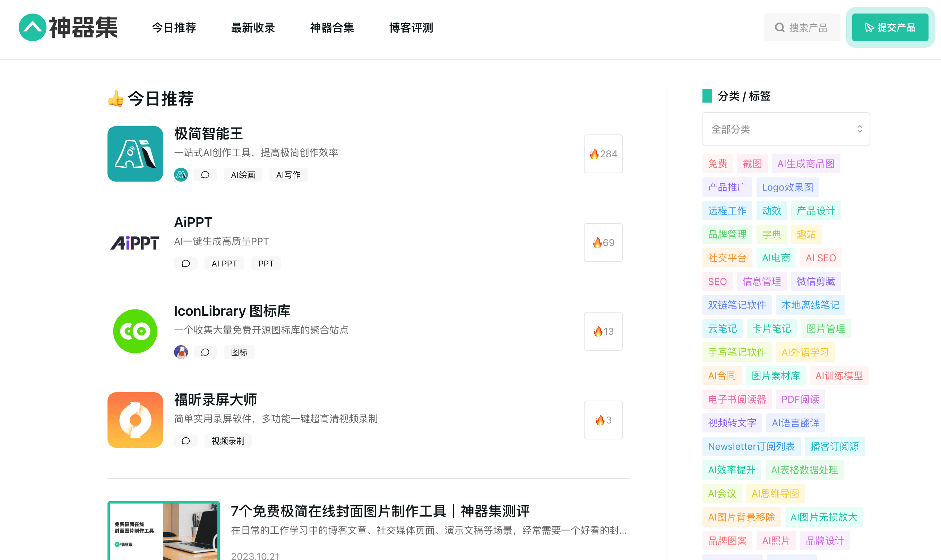The width and height of the screenshot is (941, 560).
Task: Open 博客评测 in navigation
Action: [x=411, y=27]
